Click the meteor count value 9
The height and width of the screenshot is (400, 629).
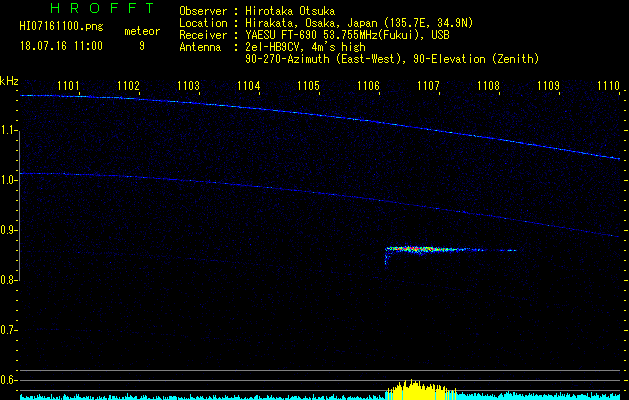(142, 46)
